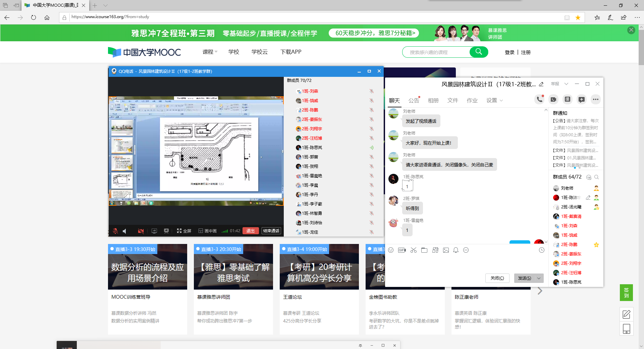
Task: Open the send-file folder icon
Action: (424, 250)
